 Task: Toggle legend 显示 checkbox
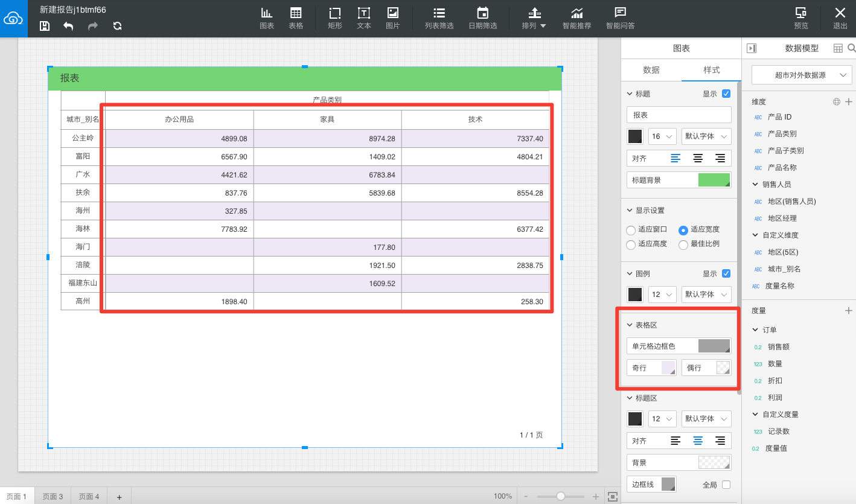tap(726, 273)
